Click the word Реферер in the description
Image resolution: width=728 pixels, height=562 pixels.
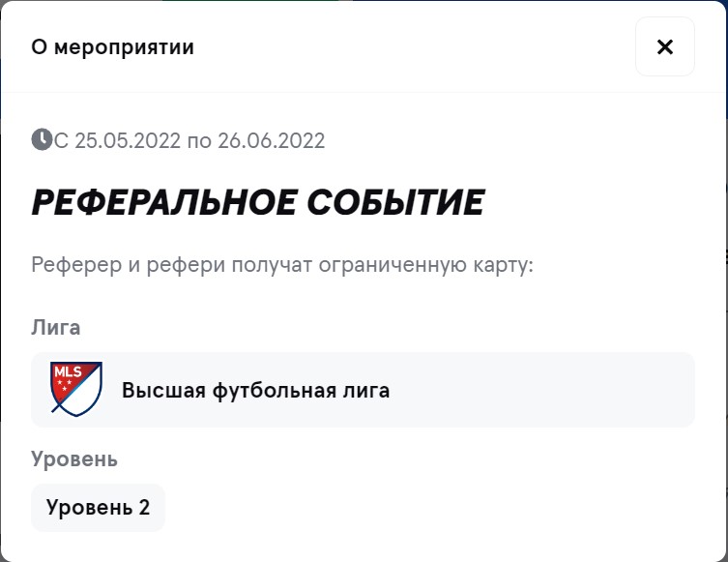pyautogui.click(x=76, y=265)
